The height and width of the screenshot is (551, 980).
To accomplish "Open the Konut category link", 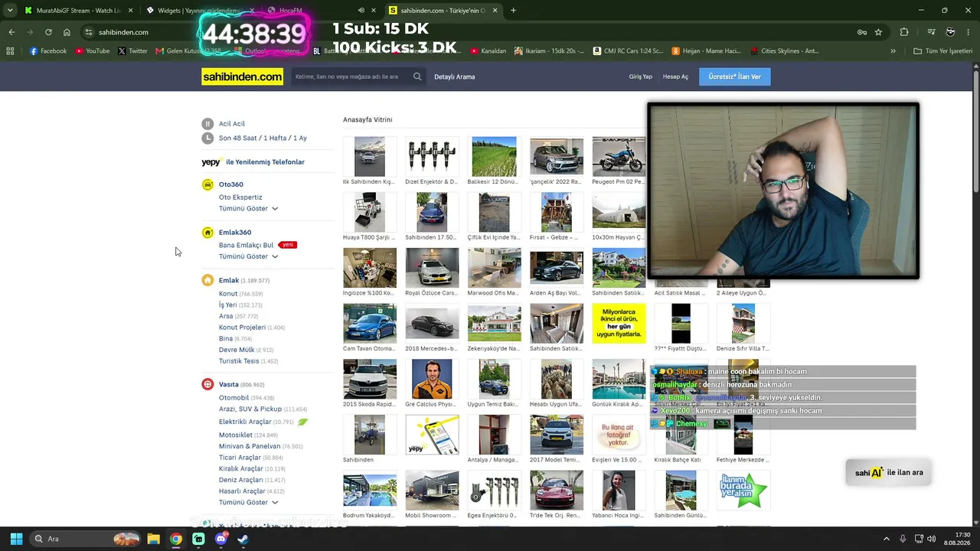I will [228, 294].
